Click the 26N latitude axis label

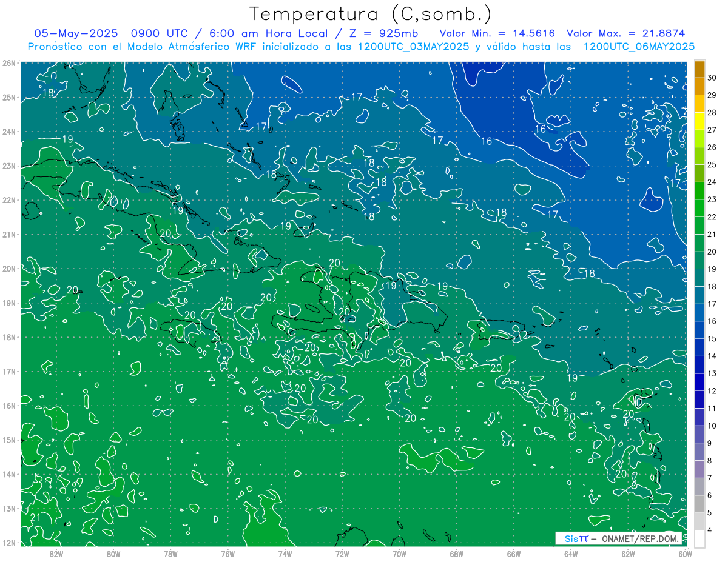[x=9, y=63]
